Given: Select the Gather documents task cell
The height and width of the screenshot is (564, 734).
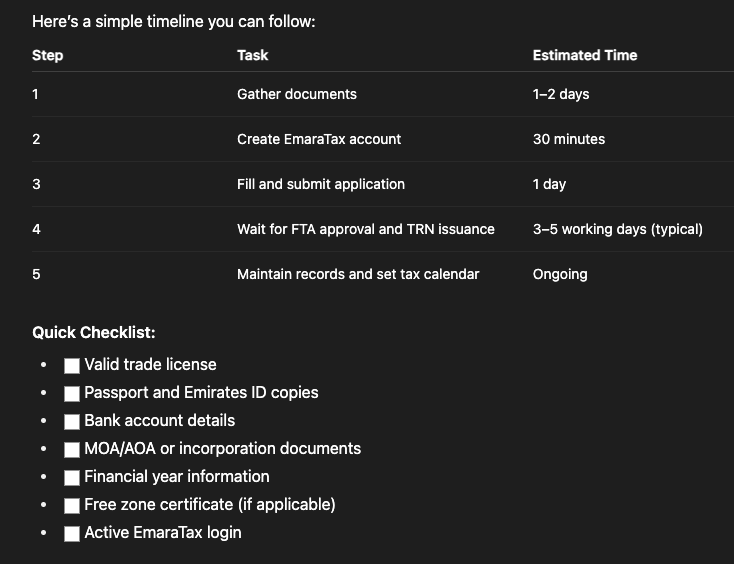Looking at the screenshot, I should coord(296,94).
